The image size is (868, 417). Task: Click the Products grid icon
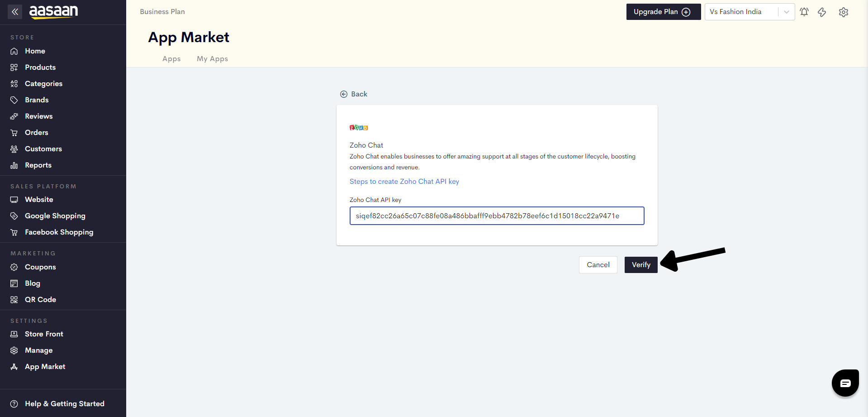coord(14,67)
